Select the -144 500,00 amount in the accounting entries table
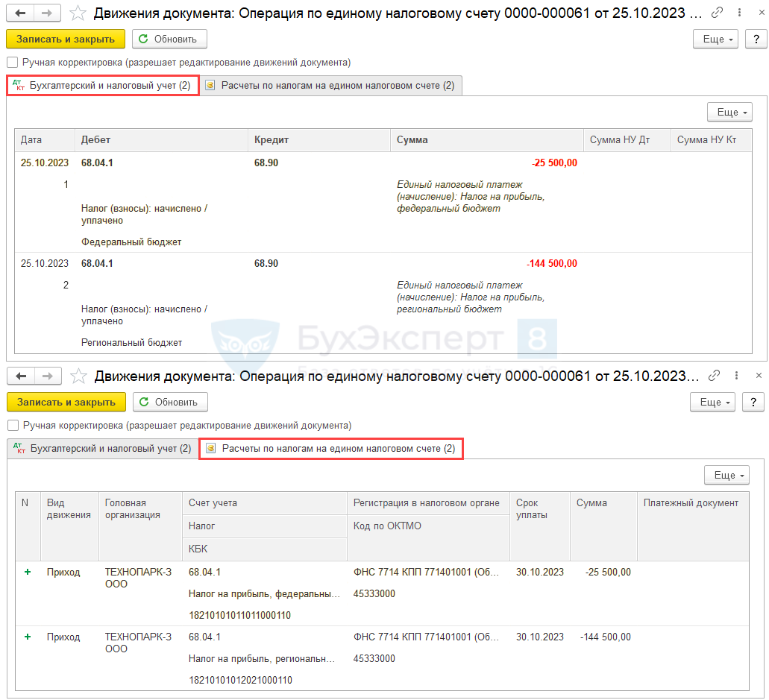Image resolution: width=769 pixels, height=700 pixels. pyautogui.click(x=552, y=264)
